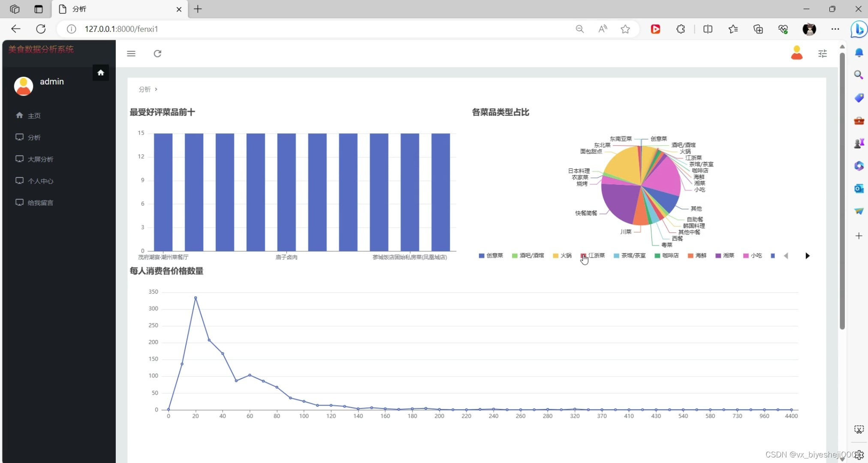Advance the pie legend with the right arrow
This screenshot has width=868, height=463.
tap(808, 256)
